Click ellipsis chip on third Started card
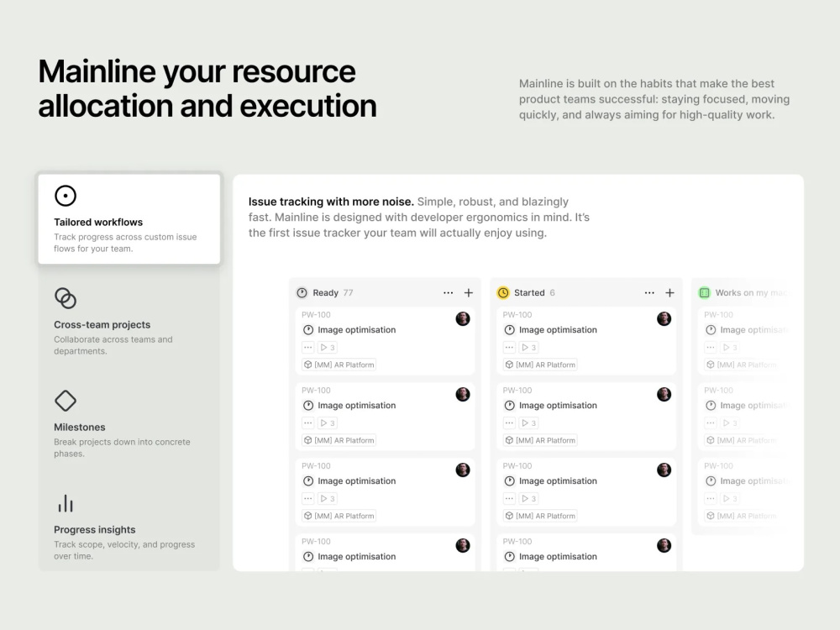The image size is (840, 630). tap(510, 498)
